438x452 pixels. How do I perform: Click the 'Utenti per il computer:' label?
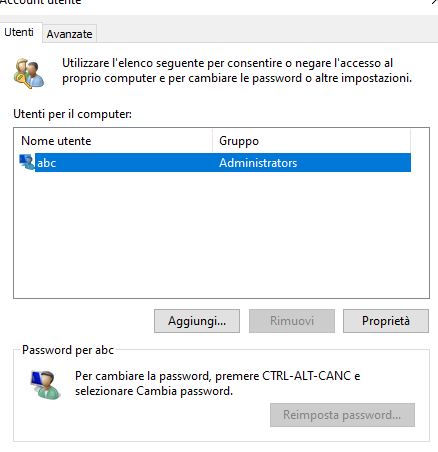pos(73,114)
